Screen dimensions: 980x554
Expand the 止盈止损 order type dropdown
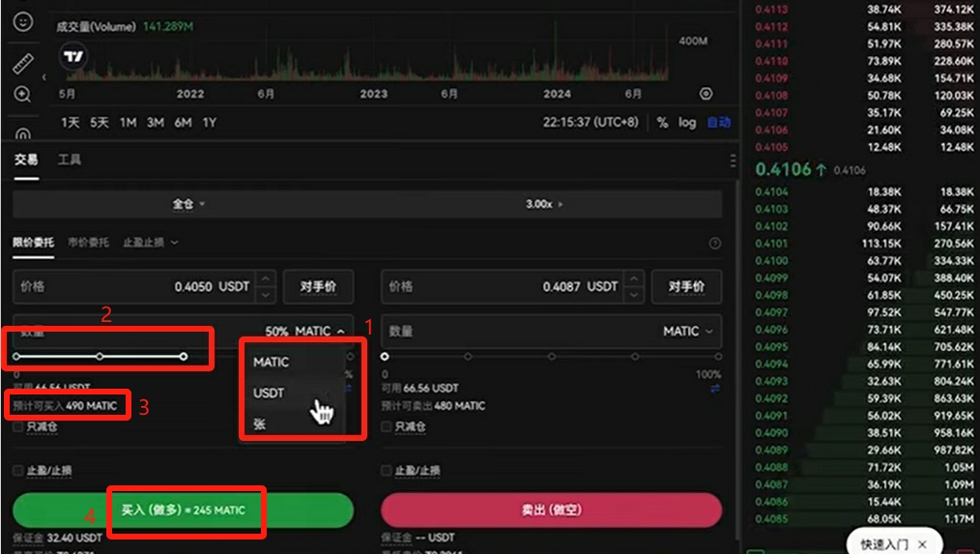point(150,243)
